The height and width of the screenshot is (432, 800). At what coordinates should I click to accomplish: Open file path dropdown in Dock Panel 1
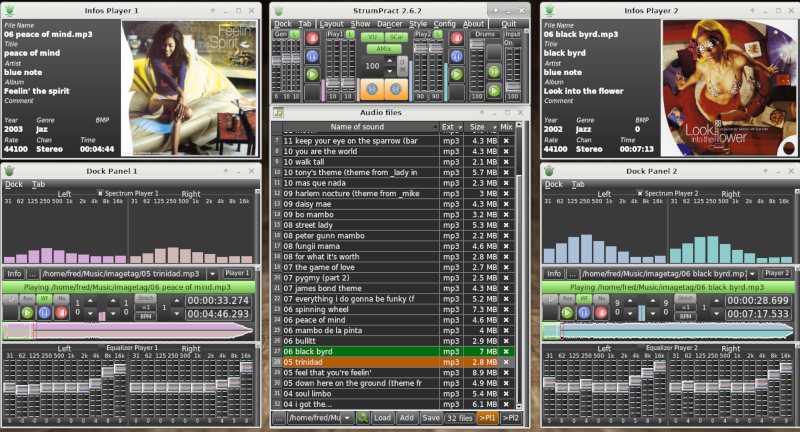(x=212, y=274)
